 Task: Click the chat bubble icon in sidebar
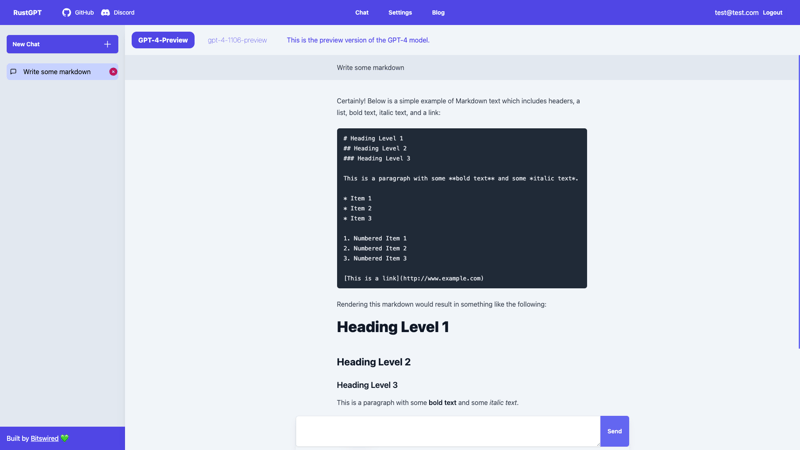click(13, 72)
